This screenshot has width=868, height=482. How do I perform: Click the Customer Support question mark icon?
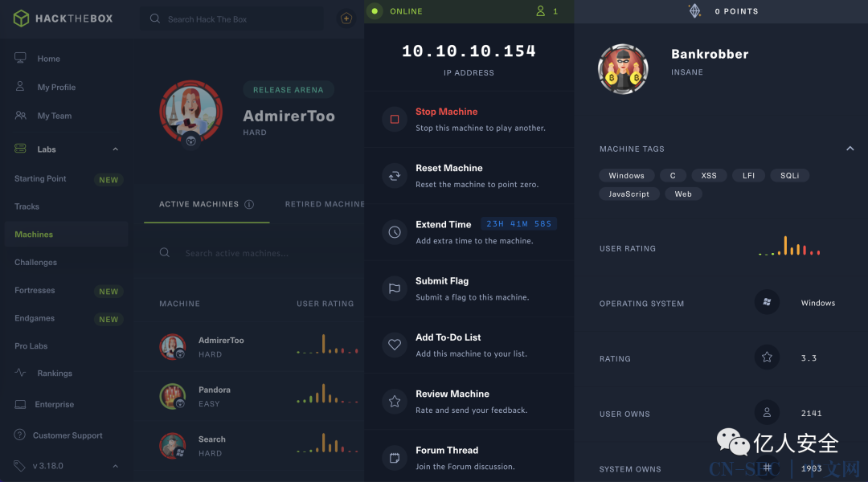20,435
